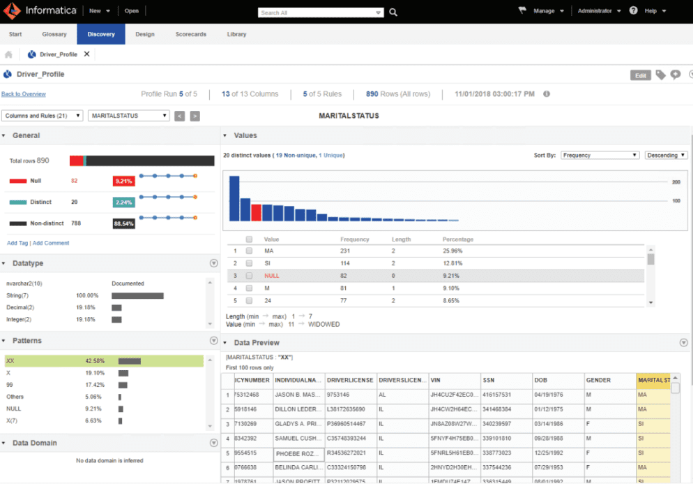This screenshot has height=487, width=693.
Task: Click the Edit button
Action: (x=640, y=75)
